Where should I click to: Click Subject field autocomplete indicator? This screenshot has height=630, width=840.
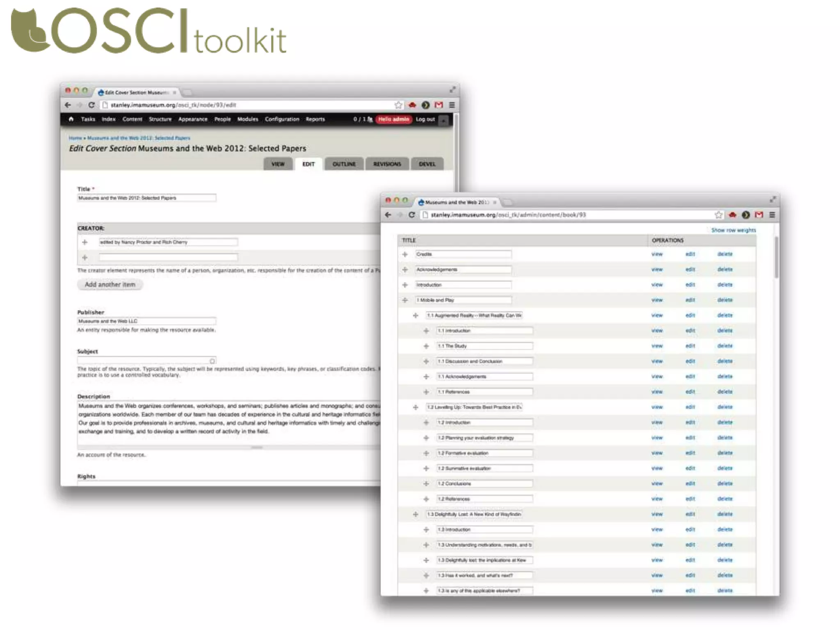212,361
